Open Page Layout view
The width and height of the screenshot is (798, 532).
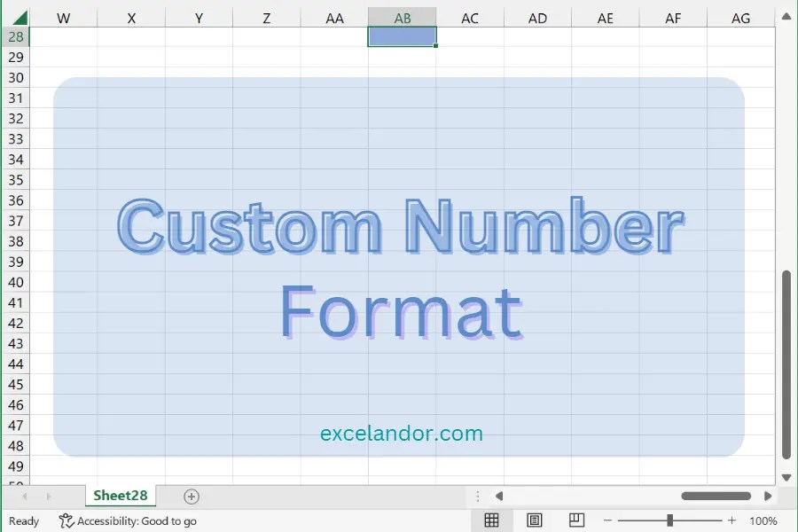point(534,520)
